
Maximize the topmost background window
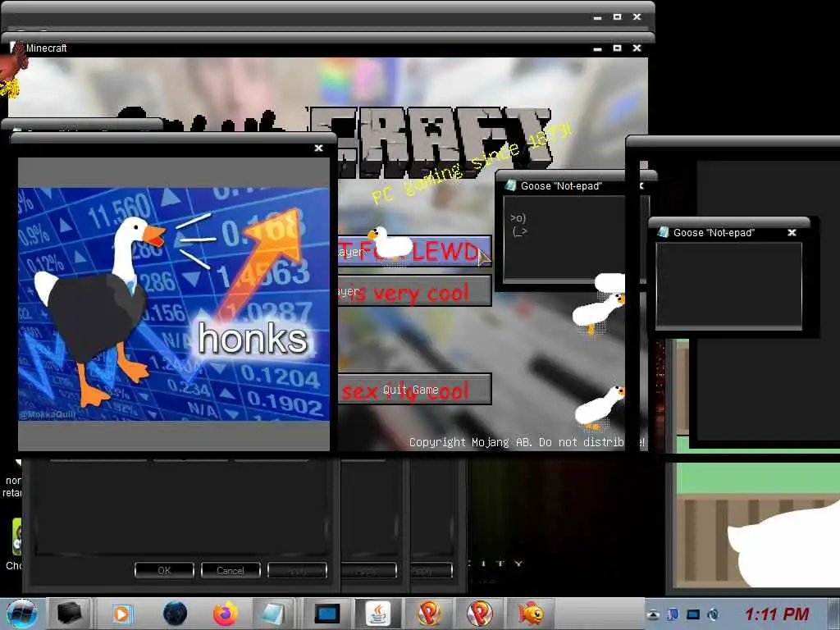617,16
